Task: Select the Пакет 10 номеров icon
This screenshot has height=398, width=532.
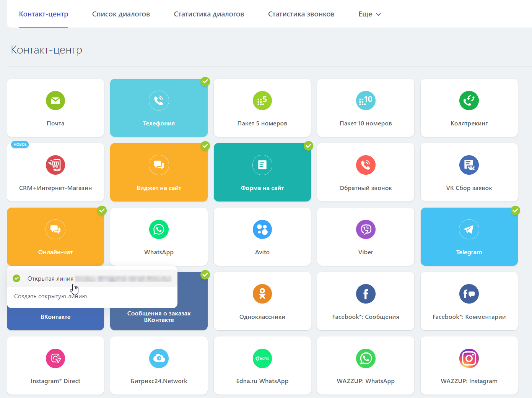Action: click(366, 101)
